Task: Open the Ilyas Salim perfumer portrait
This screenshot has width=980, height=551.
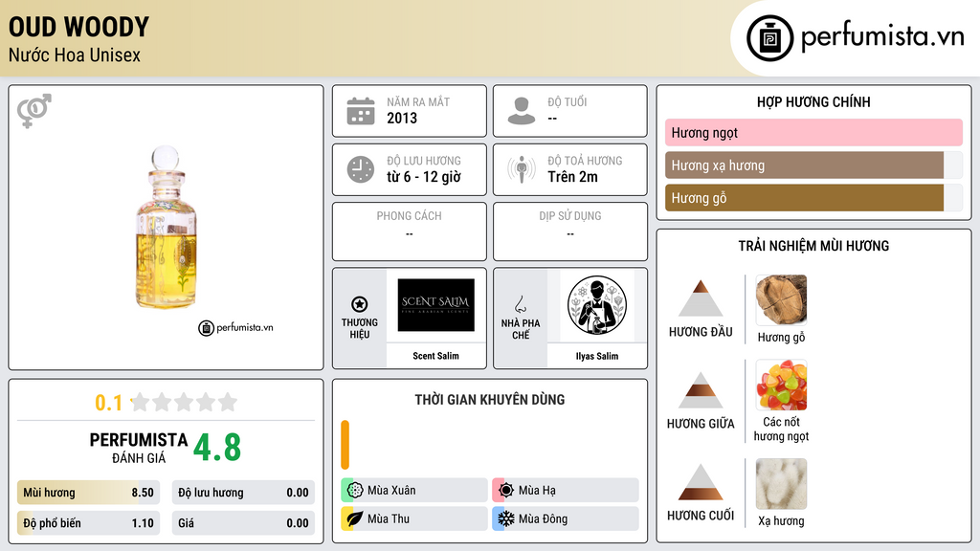Action: 597,305
